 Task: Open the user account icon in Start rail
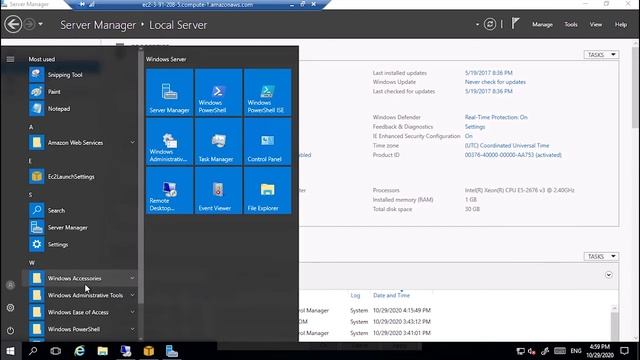[x=10, y=285]
